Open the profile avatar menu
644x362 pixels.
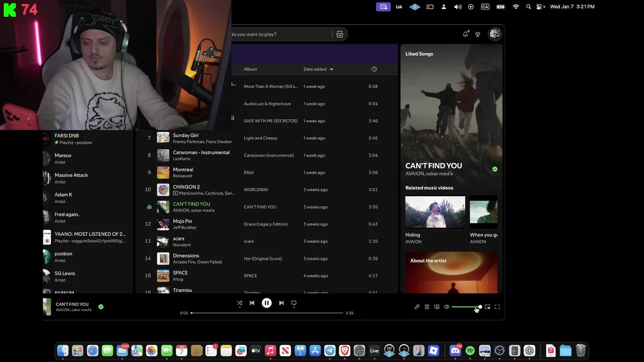pyautogui.click(x=495, y=34)
